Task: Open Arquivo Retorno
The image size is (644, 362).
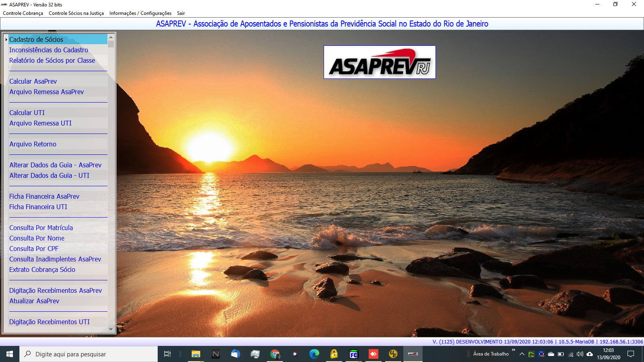Action: (58, 144)
